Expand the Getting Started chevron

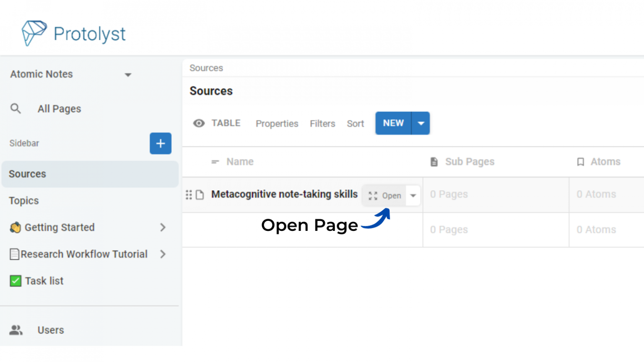[x=163, y=228]
